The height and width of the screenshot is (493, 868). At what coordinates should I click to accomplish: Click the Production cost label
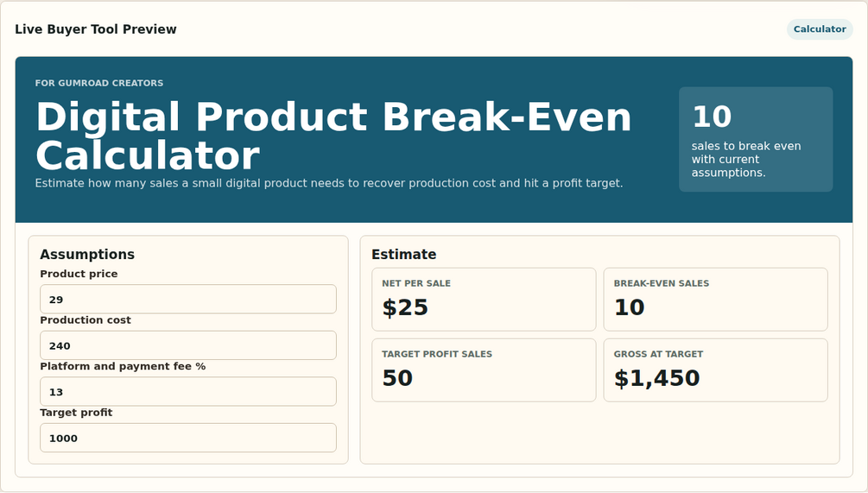(86, 319)
